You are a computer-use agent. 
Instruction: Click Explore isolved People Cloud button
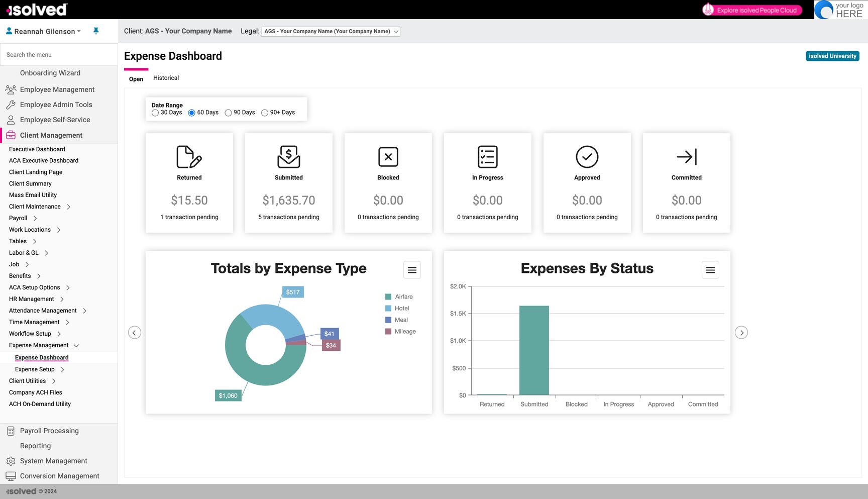[751, 10]
